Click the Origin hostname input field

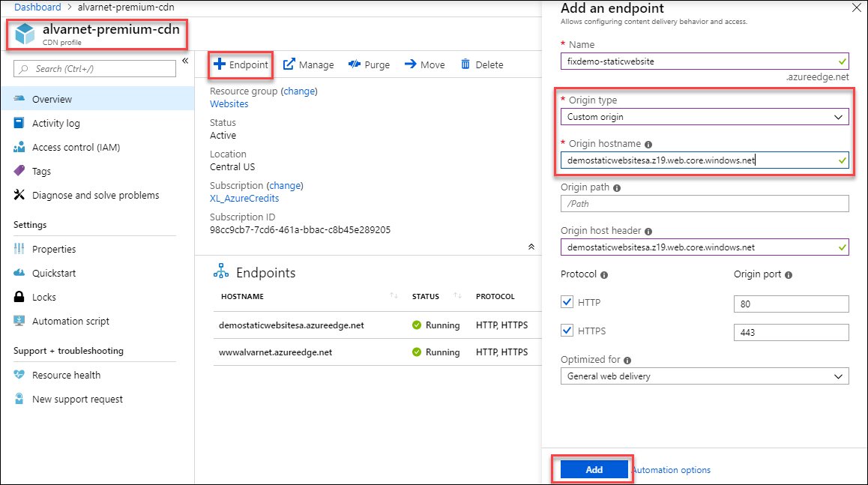coord(704,160)
